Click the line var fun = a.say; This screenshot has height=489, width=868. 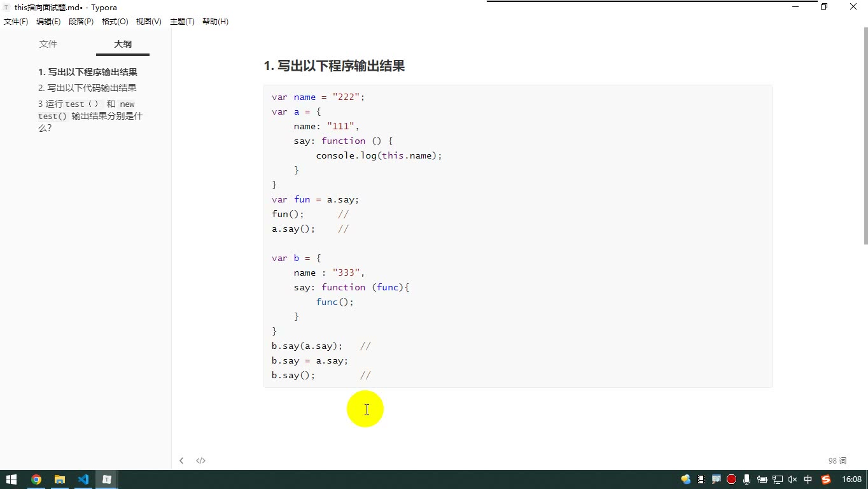tap(315, 199)
